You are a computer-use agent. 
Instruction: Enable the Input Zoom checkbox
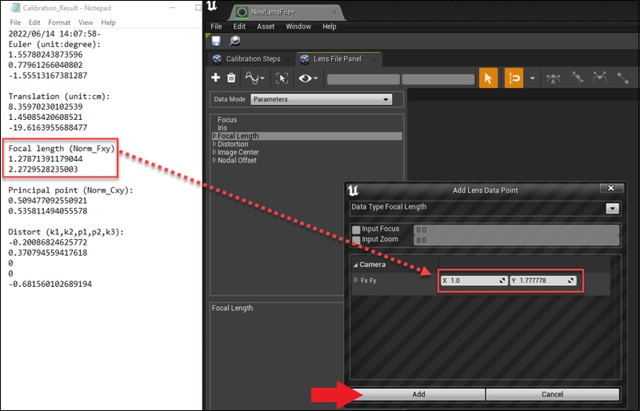356,241
